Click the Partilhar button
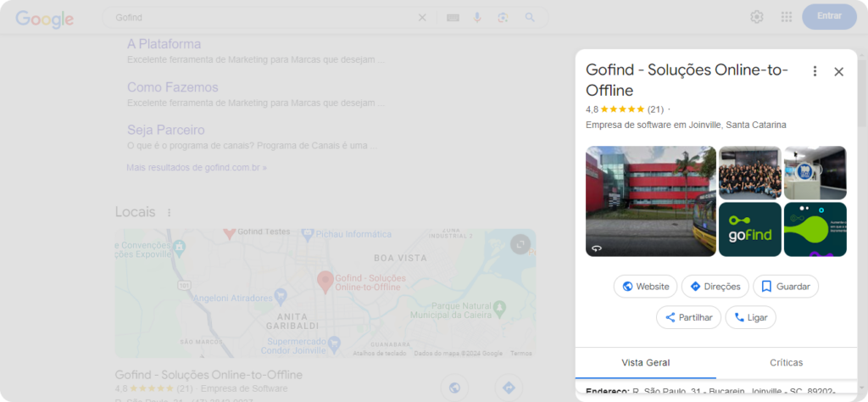This screenshot has height=402, width=868. coord(688,317)
